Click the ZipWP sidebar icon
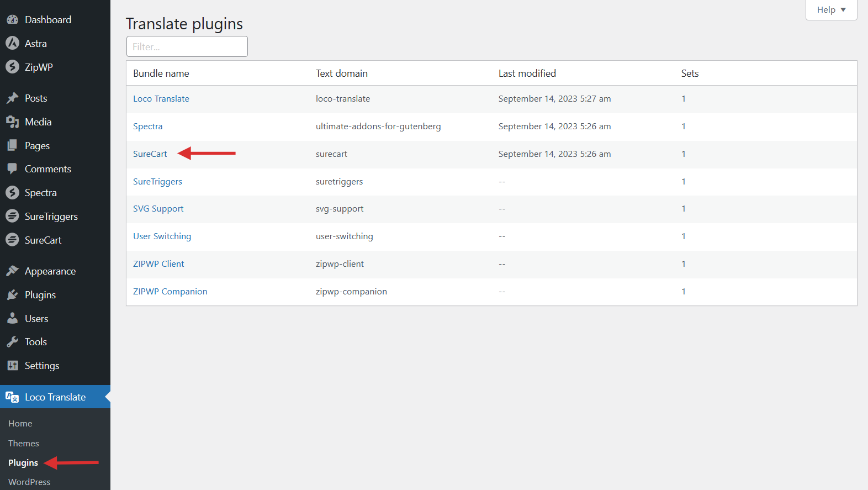Viewport: 868px width, 490px height. [x=12, y=67]
